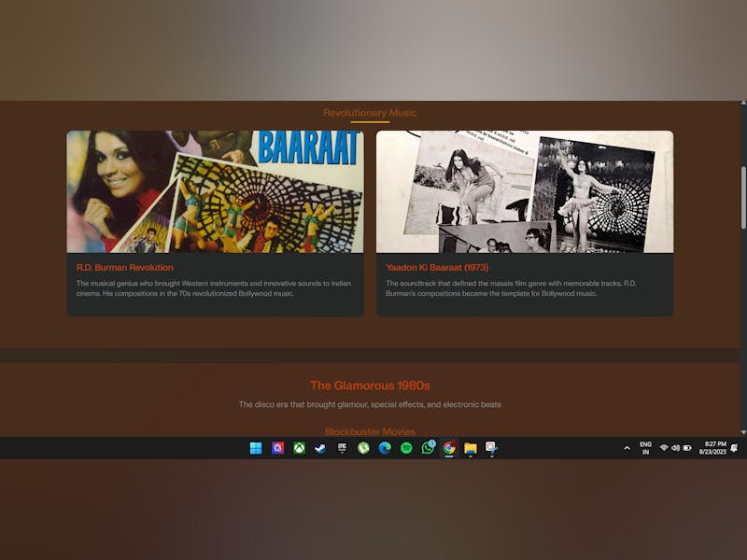Open File Explorer from taskbar
Screen dimensions: 747x560
(x=471, y=448)
